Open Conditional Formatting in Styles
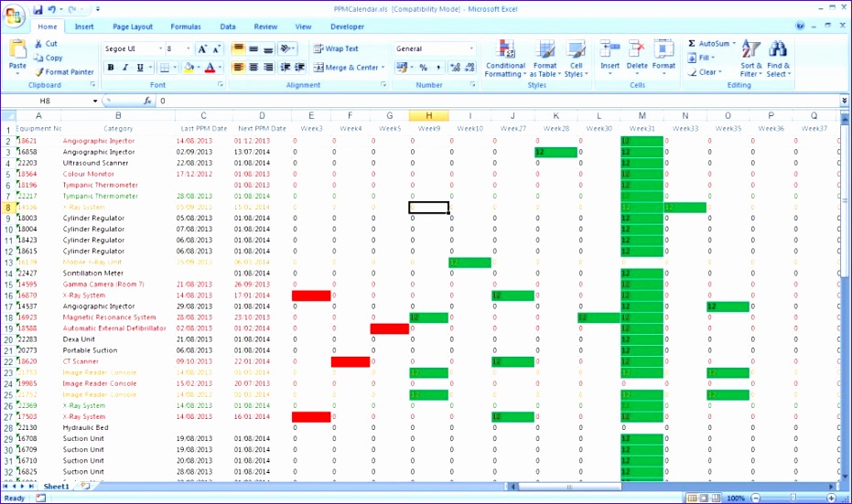Image resolution: width=852 pixels, height=504 pixels. click(504, 58)
